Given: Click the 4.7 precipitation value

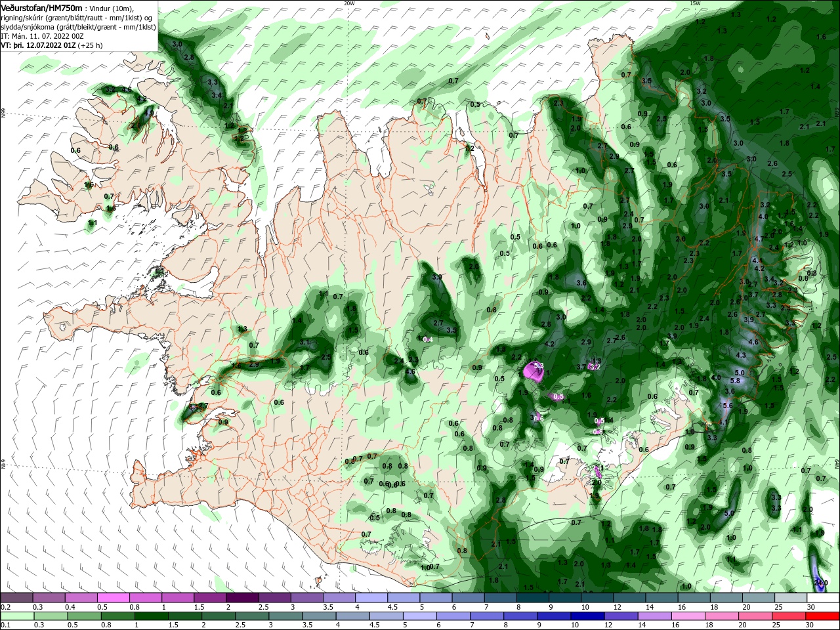Looking at the screenshot, I should 759,239.
